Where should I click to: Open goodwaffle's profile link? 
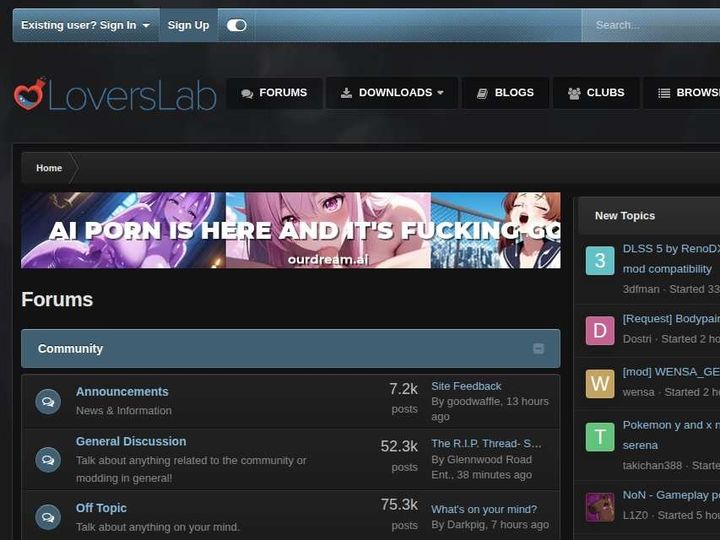(x=473, y=401)
